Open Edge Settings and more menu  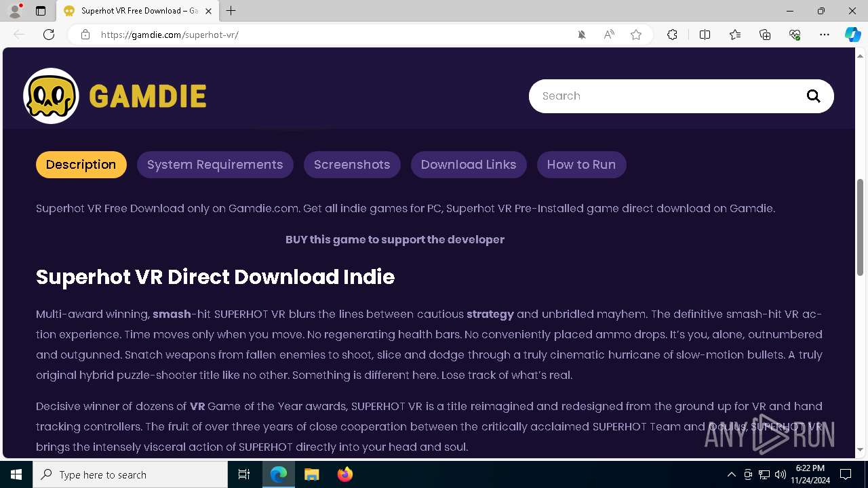pyautogui.click(x=825, y=35)
